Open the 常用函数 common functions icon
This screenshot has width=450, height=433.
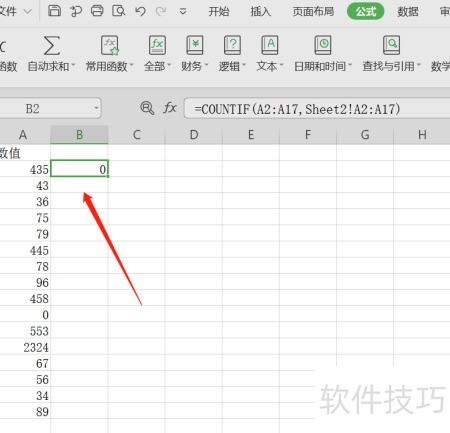tap(110, 45)
